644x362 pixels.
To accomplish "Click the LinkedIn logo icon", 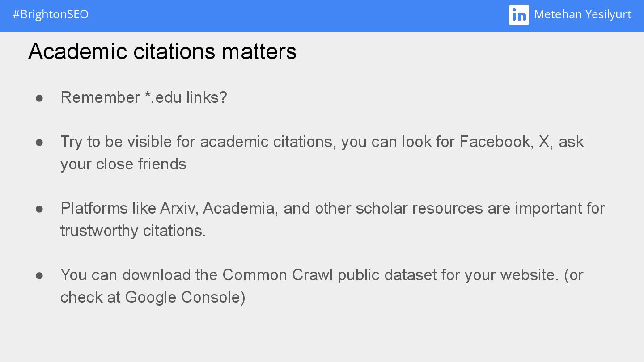I will pyautogui.click(x=519, y=15).
